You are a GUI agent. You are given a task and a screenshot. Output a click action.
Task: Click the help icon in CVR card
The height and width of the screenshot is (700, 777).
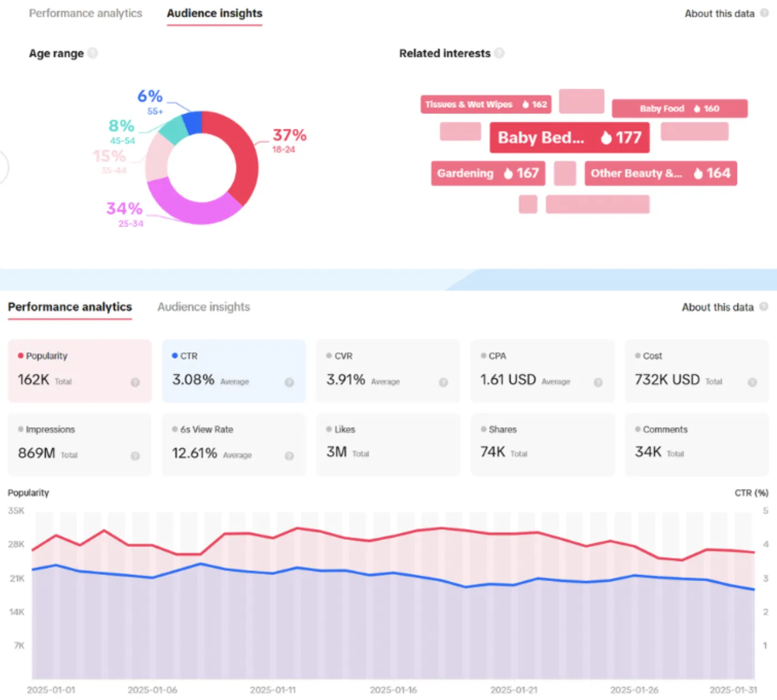click(443, 382)
